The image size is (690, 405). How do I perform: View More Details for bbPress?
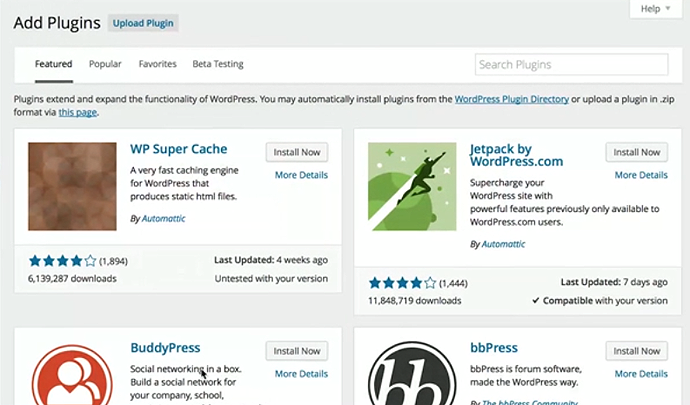(641, 374)
